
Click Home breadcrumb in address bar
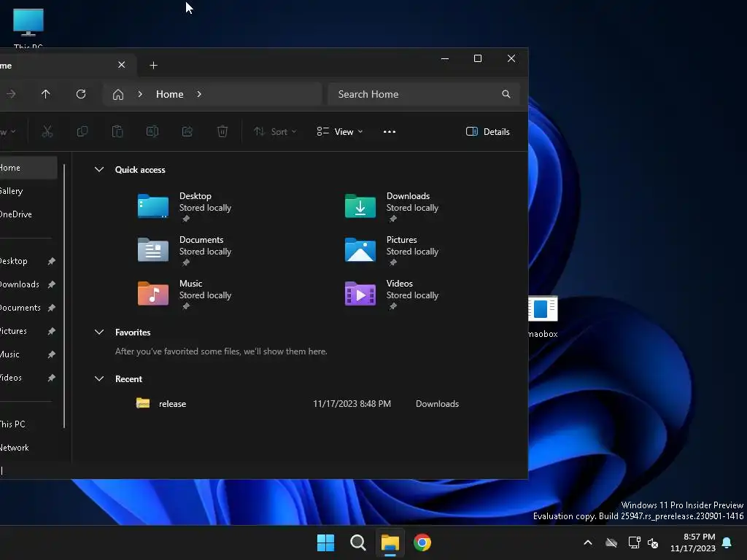pyautogui.click(x=169, y=94)
